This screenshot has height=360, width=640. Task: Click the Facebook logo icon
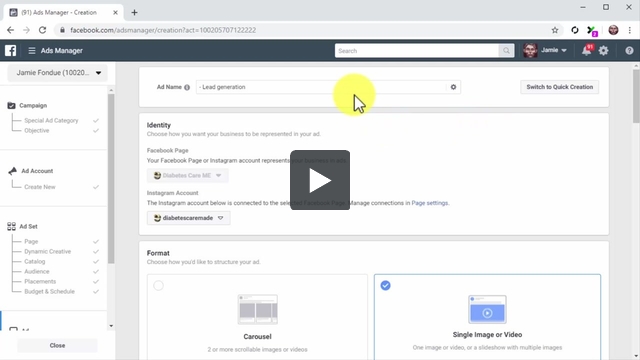click(x=11, y=51)
